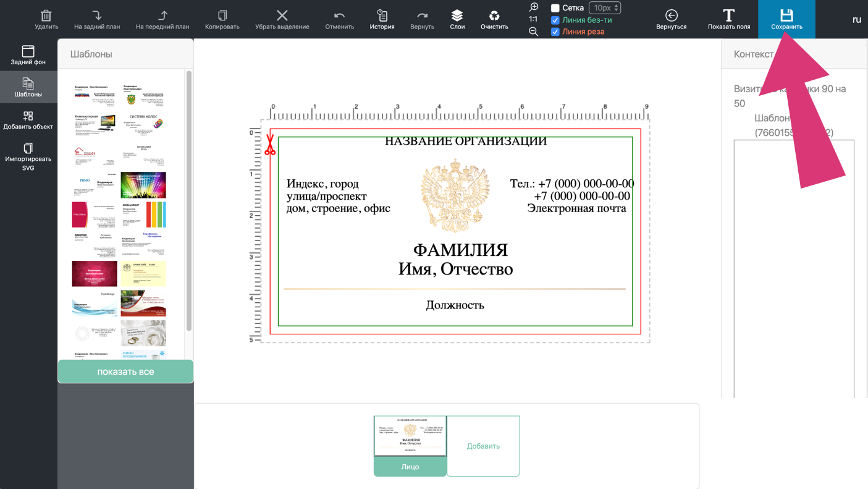The image size is (868, 489).
Task: Click the templates panel scrollbar
Action: 188,201
